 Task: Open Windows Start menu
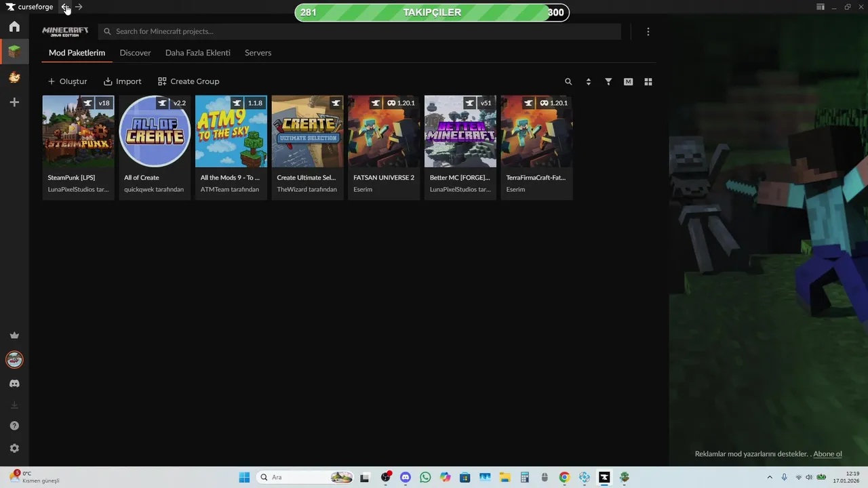pos(244,477)
